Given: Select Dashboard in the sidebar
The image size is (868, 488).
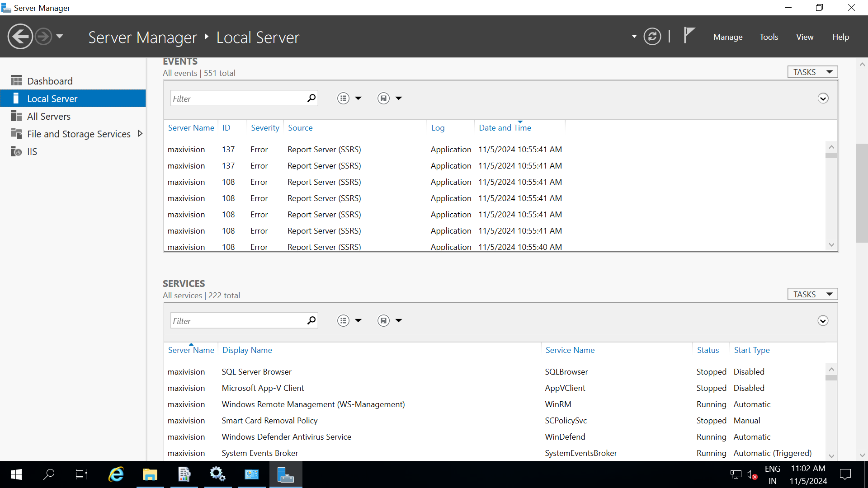Looking at the screenshot, I should click(73, 81).
